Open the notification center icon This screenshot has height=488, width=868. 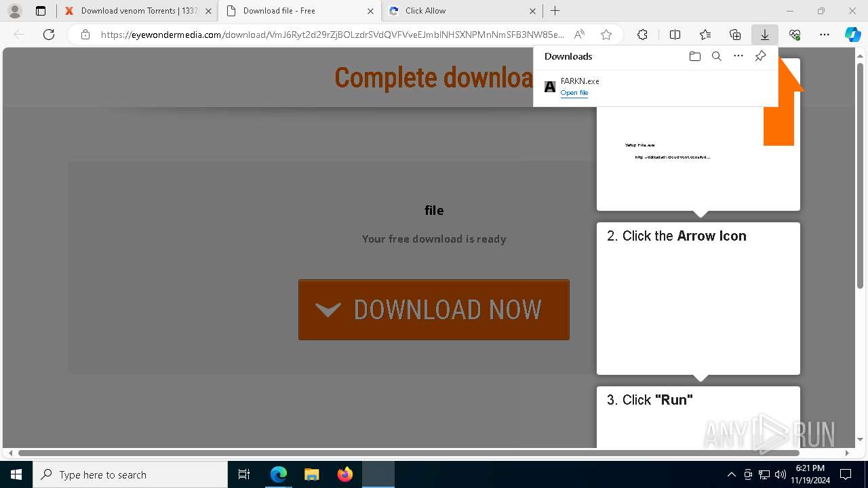(x=846, y=474)
